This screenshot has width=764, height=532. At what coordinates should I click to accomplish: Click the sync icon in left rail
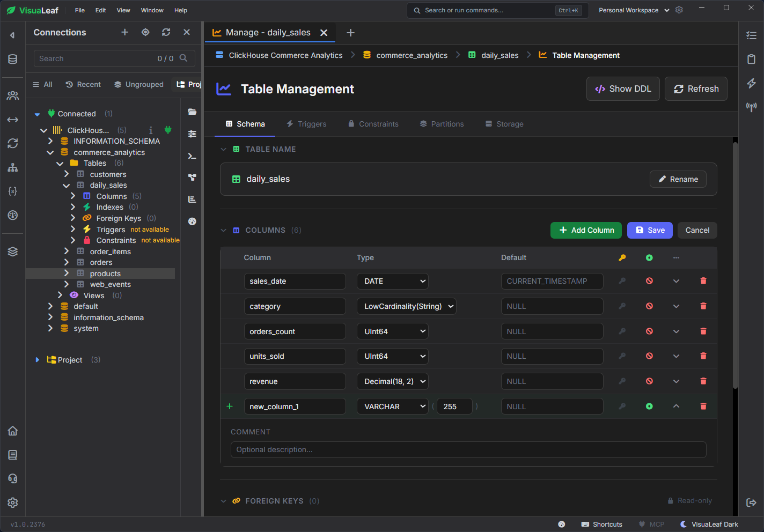point(13,143)
